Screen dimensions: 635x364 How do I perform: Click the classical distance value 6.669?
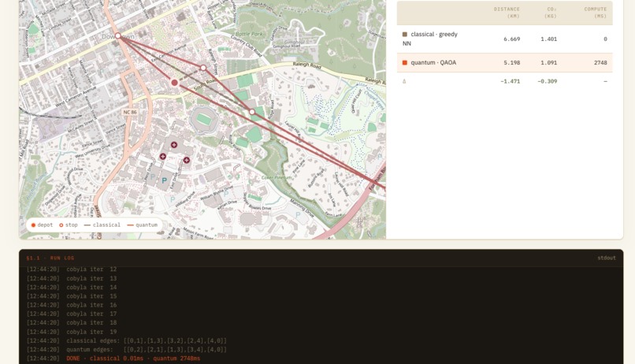click(x=512, y=39)
